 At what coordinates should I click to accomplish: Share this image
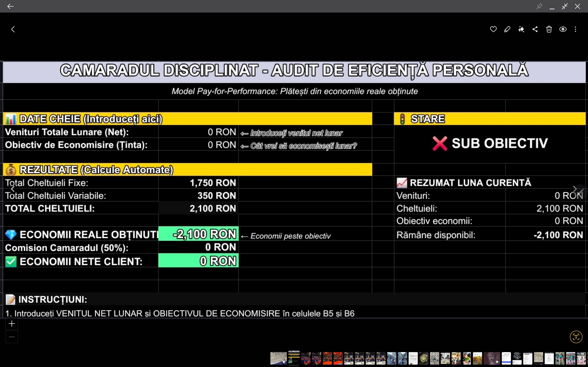535,29
